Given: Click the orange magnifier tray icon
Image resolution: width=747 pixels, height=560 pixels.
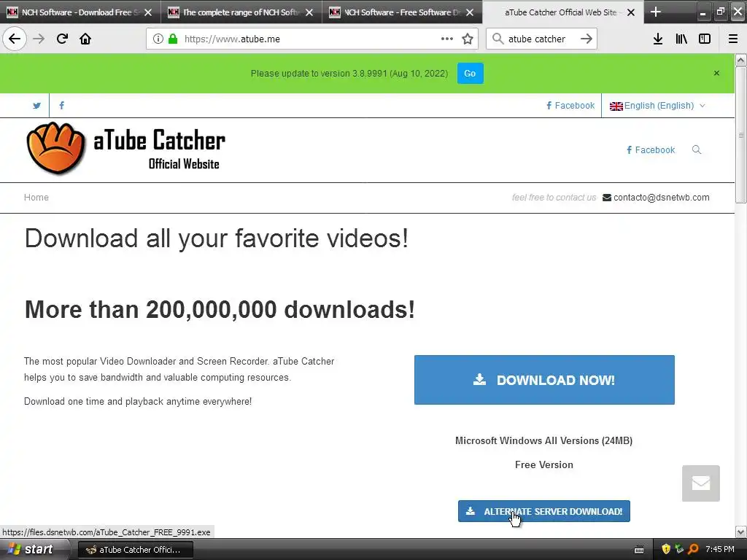Looking at the screenshot, I should coord(693,549).
